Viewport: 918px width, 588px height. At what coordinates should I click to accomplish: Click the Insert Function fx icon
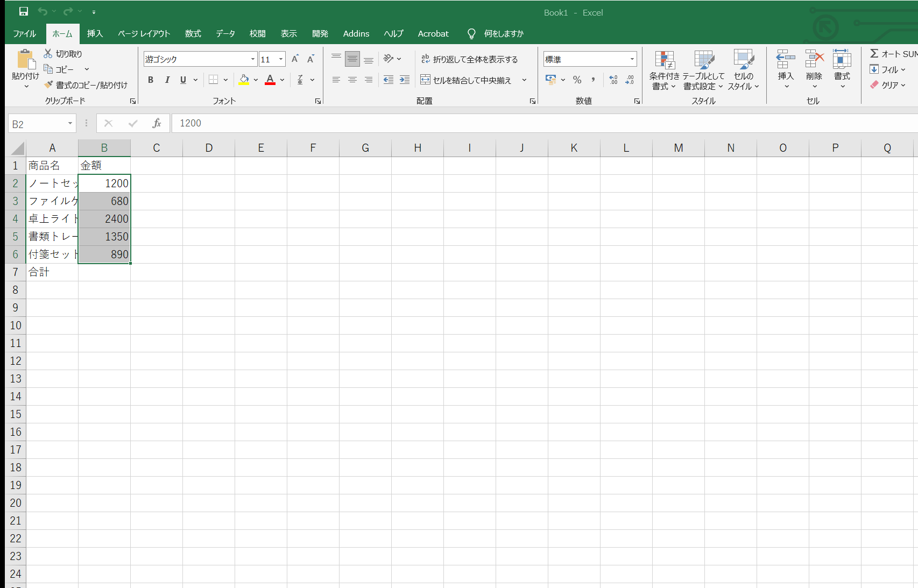(157, 123)
